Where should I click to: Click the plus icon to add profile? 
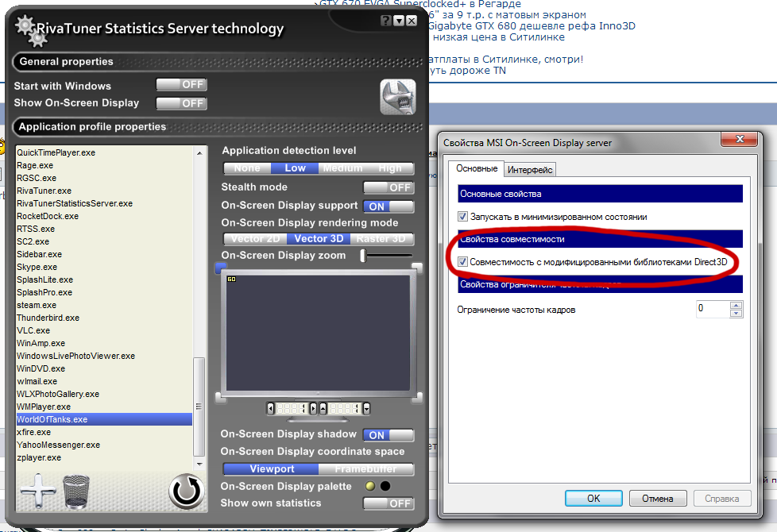coord(37,491)
